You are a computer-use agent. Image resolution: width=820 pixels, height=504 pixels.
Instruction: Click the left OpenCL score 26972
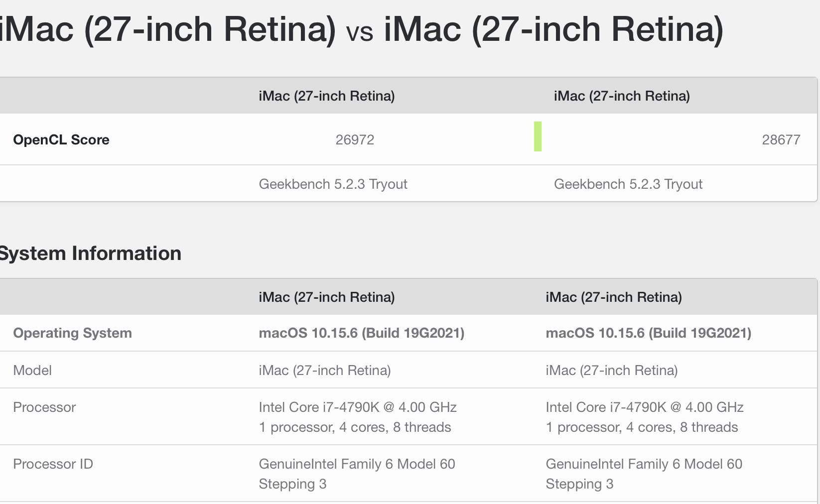(x=355, y=140)
